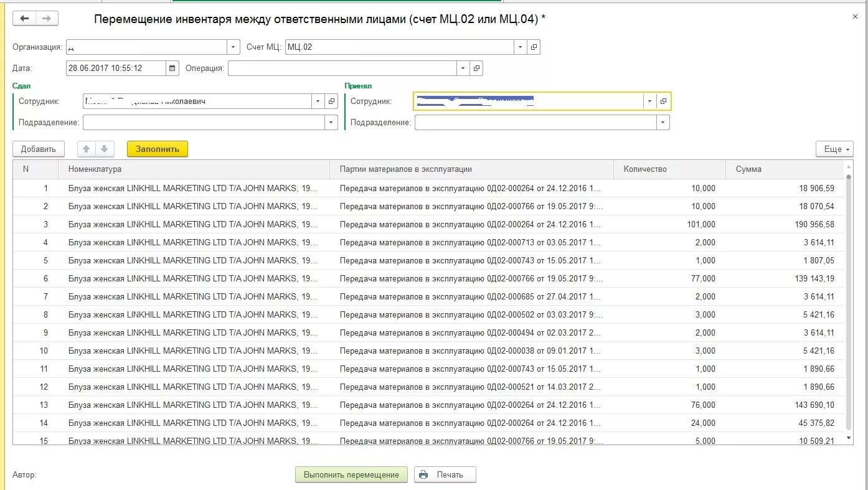868x490 pixels.
Task: Go forward with the right arrow button
Action: (47, 19)
